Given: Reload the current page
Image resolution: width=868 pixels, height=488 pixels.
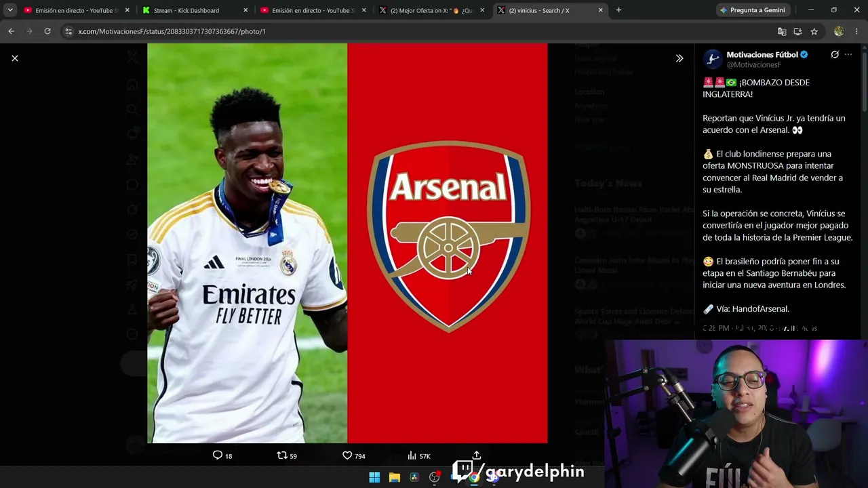Looking at the screenshot, I should click(47, 31).
